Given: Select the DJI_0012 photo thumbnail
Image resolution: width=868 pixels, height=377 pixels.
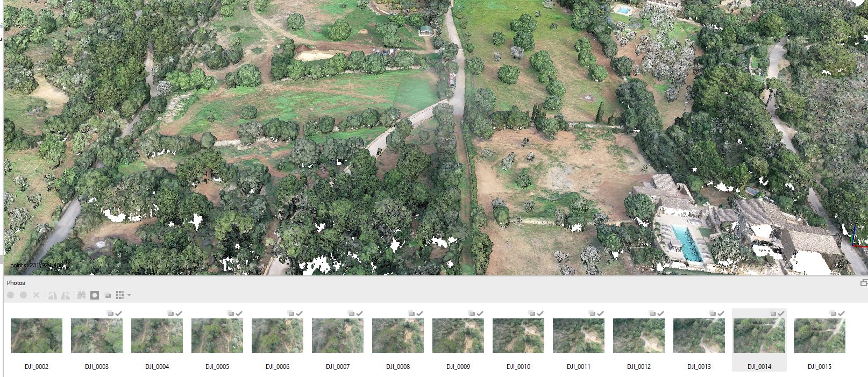Looking at the screenshot, I should click(x=639, y=336).
